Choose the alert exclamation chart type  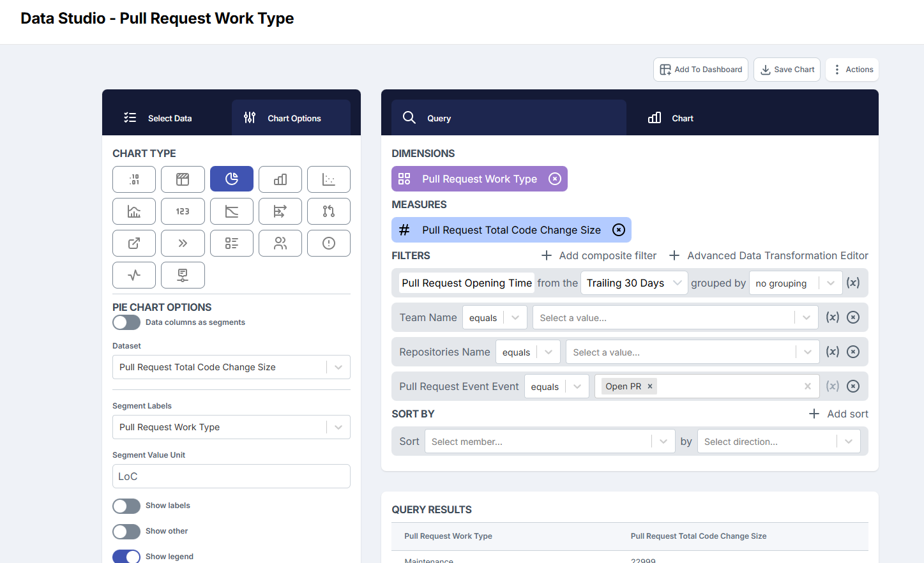pos(329,243)
